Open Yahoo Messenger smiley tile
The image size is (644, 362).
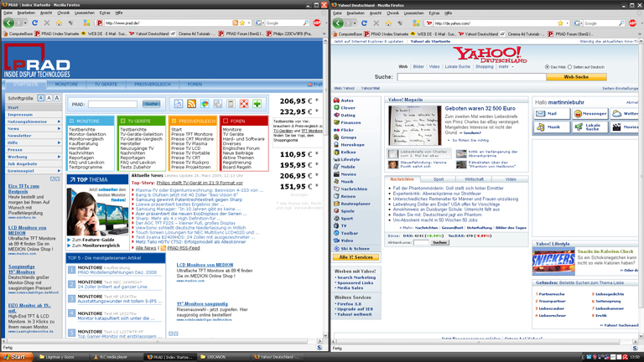(x=589, y=114)
